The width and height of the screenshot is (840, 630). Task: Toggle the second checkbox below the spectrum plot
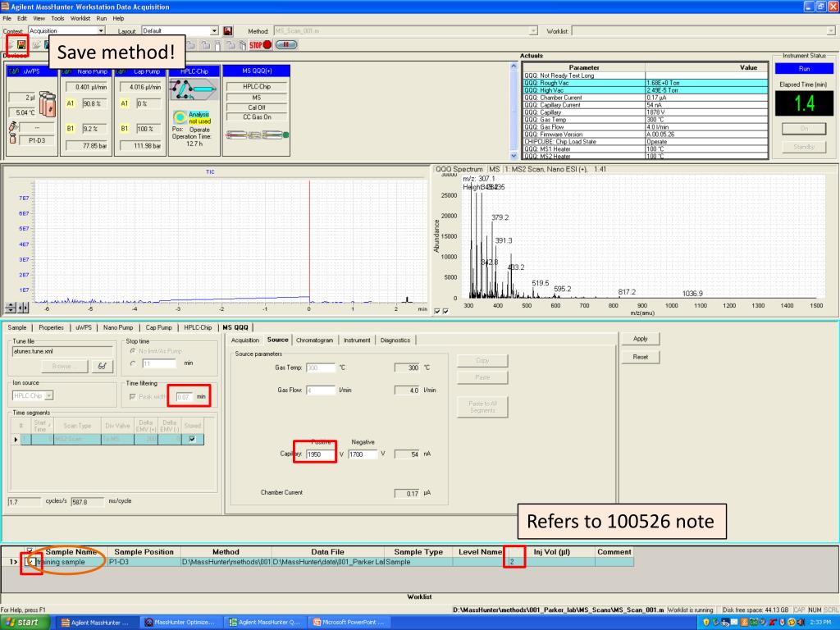coord(445,311)
